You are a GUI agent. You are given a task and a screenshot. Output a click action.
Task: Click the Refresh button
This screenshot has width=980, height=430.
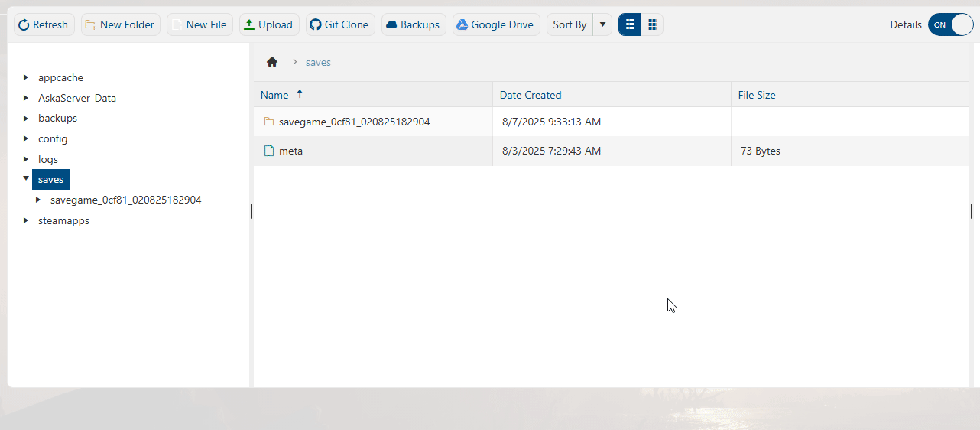point(44,24)
